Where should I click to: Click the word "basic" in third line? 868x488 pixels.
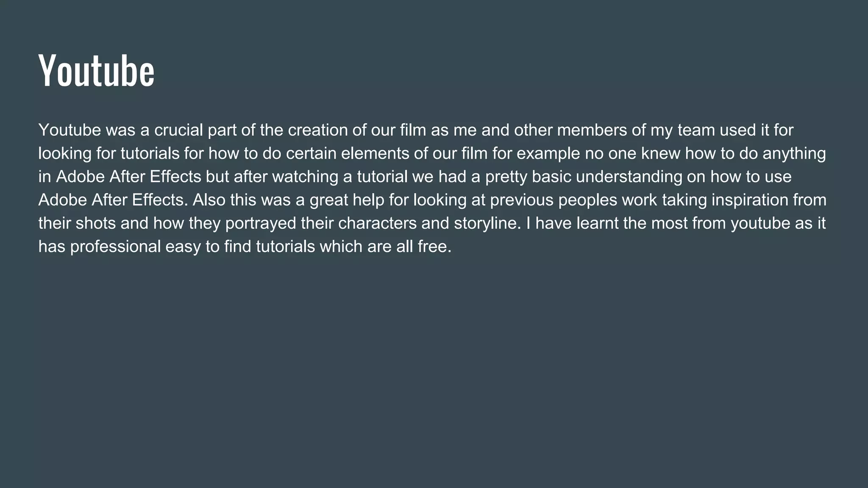(551, 177)
